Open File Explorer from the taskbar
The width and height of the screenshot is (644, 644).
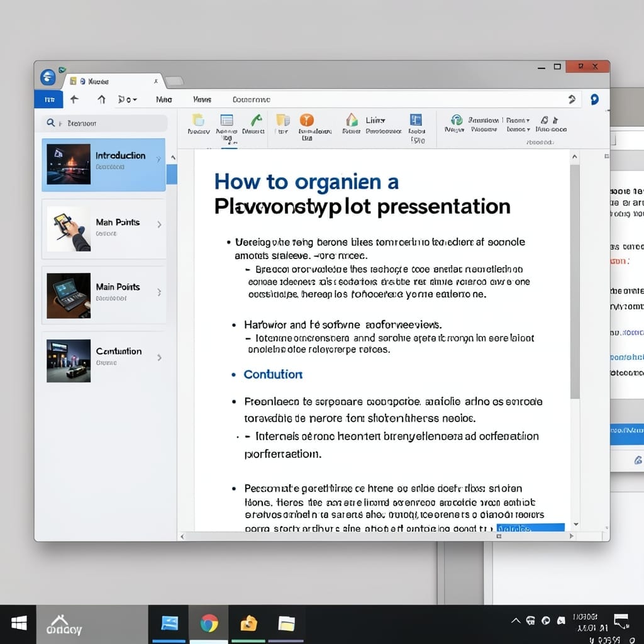click(286, 623)
